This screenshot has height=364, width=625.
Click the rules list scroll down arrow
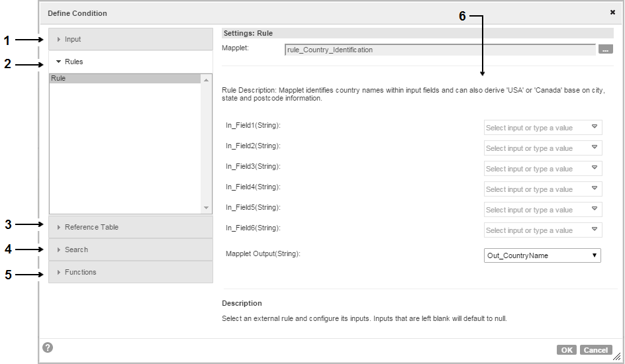[206, 208]
